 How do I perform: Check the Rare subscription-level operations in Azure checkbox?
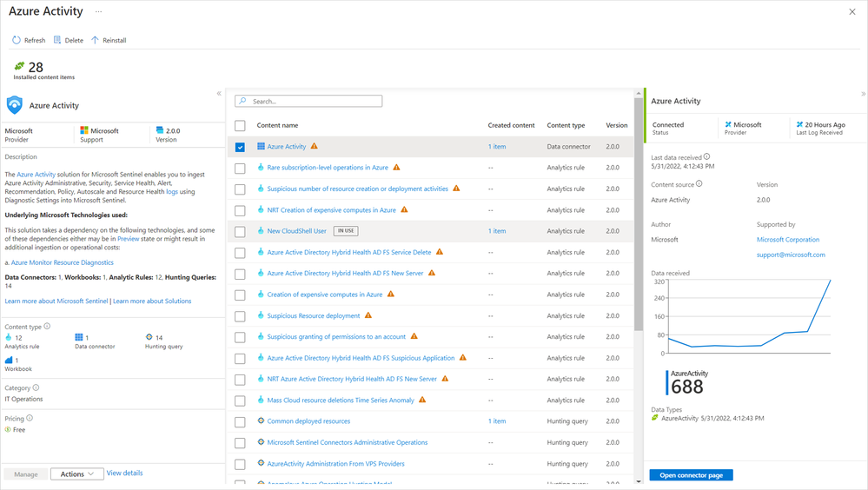click(240, 169)
